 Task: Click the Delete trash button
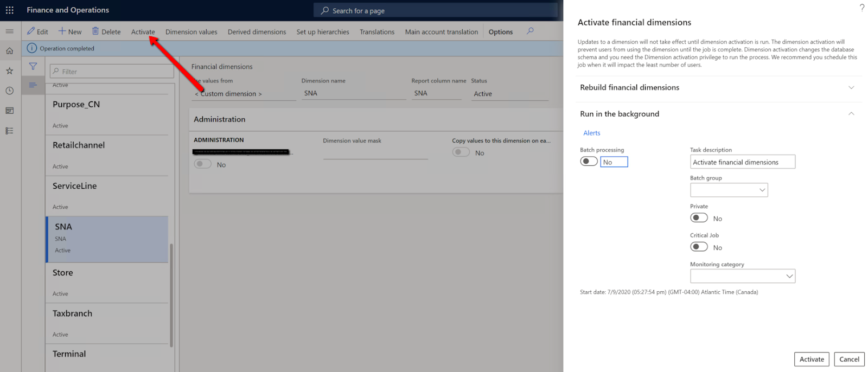click(x=106, y=31)
